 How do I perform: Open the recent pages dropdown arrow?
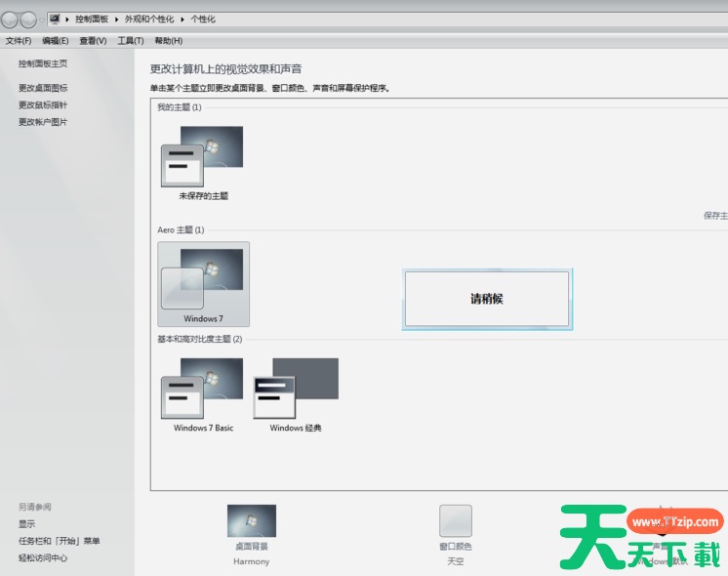(42, 20)
